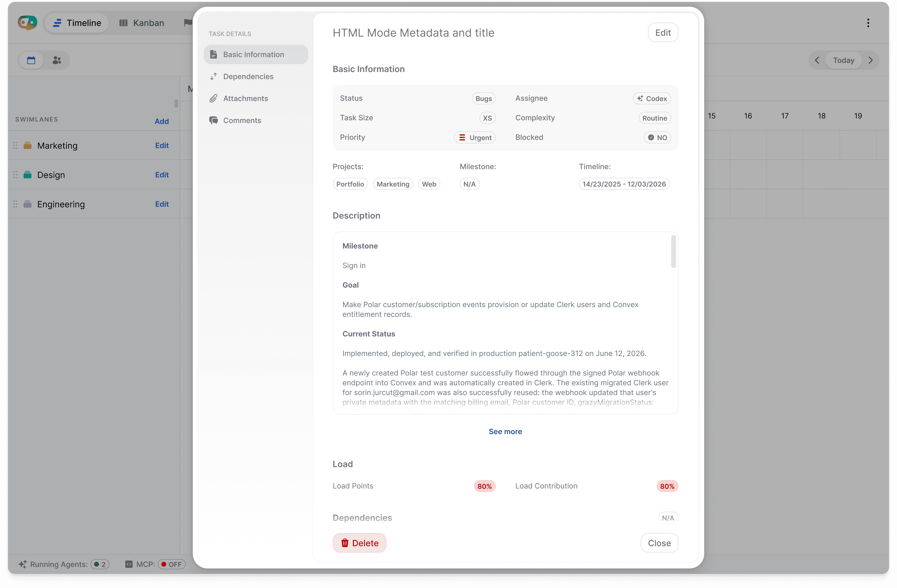Click the Engineering swimlane drag handle

point(16,204)
